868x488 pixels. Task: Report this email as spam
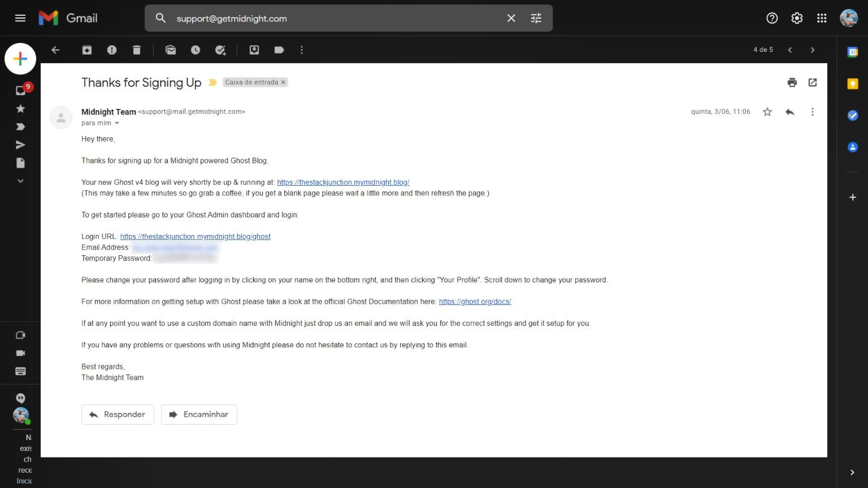tap(112, 50)
